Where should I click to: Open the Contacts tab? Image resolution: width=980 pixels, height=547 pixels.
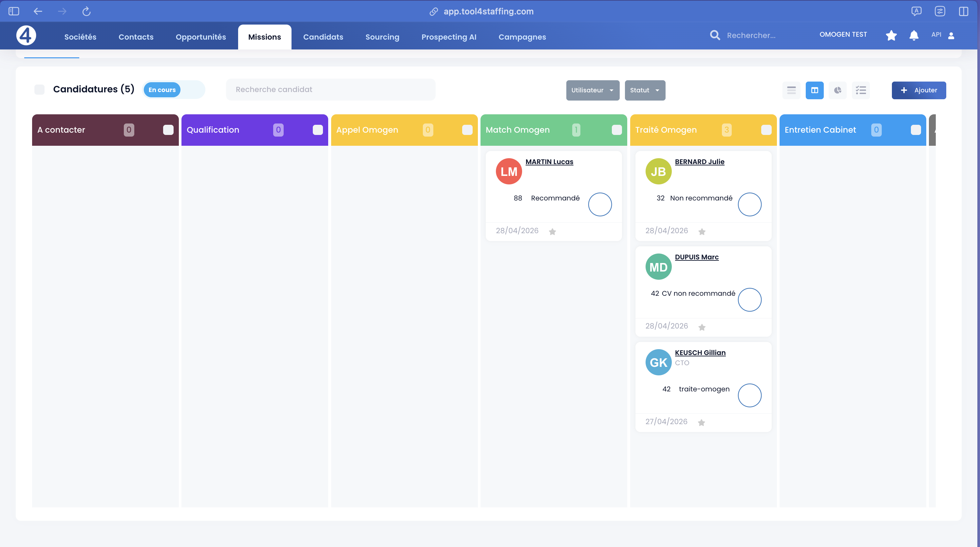click(x=136, y=37)
